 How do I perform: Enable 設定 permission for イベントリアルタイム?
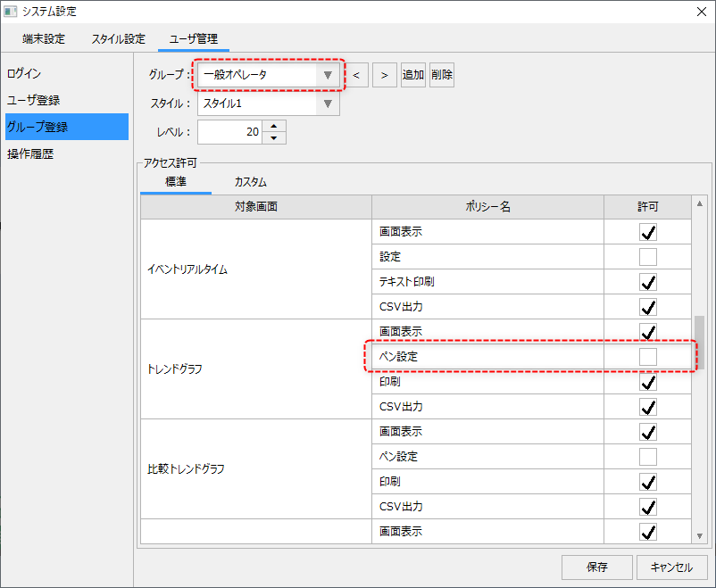[x=648, y=257]
